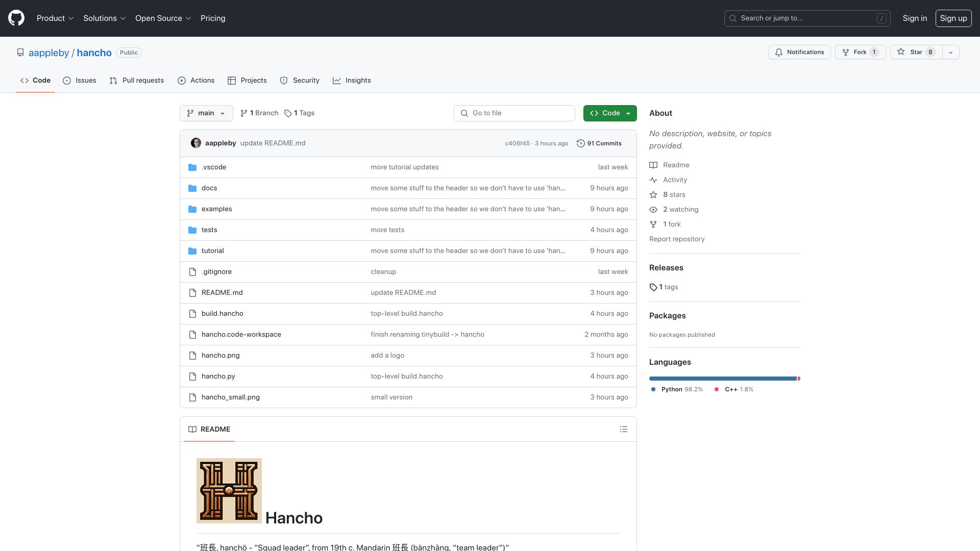Focus the Search or jump to field

tap(807, 18)
